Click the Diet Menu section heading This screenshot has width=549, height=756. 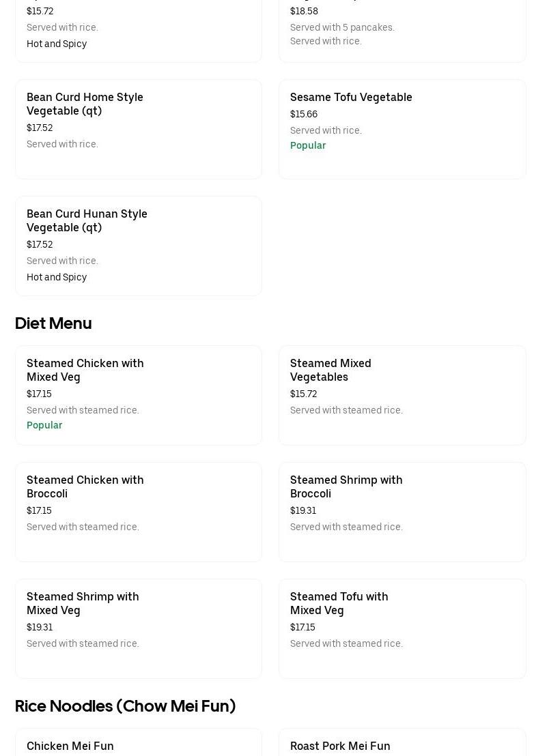(53, 323)
